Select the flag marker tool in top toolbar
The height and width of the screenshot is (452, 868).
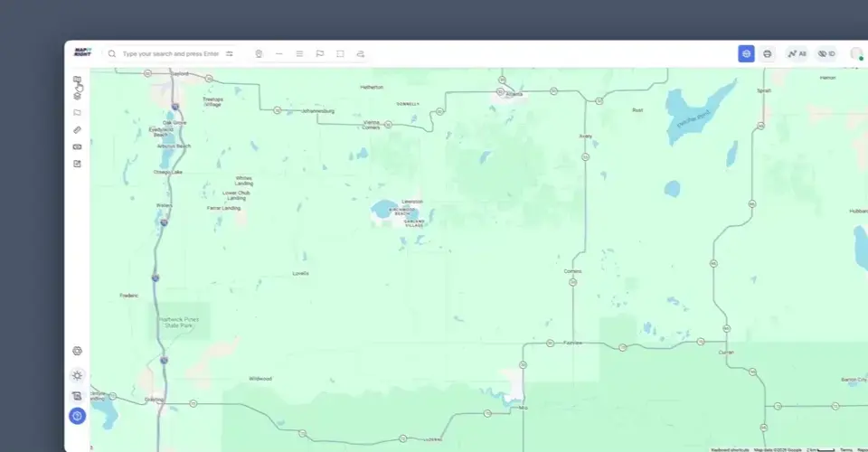click(320, 53)
